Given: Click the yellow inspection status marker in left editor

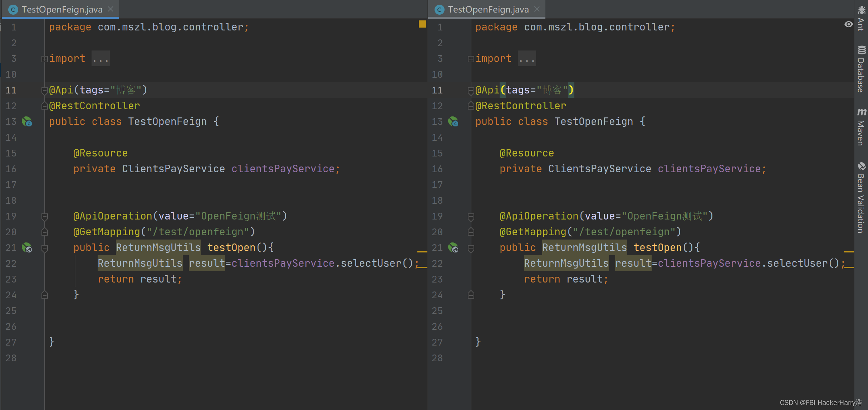Looking at the screenshot, I should point(422,24).
